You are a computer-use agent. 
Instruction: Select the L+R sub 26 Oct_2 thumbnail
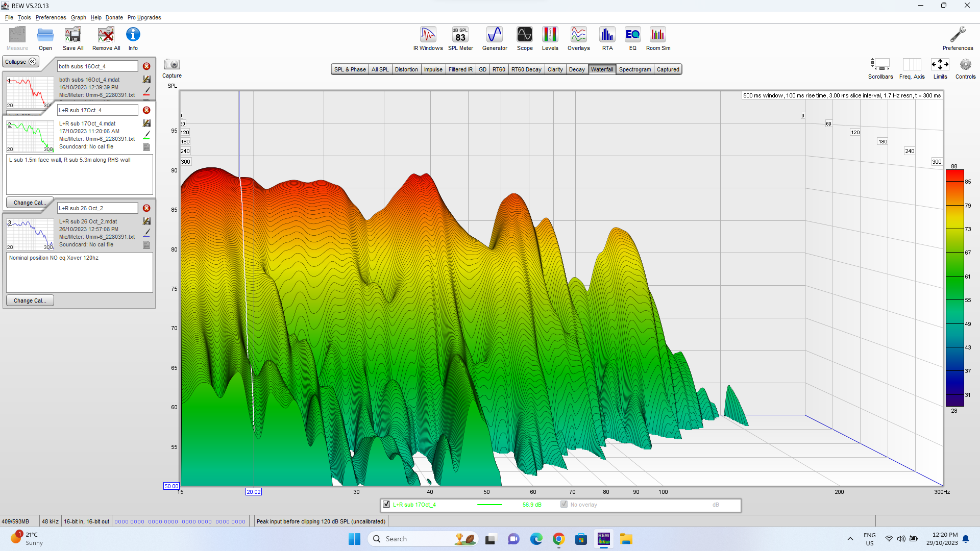[x=30, y=234]
